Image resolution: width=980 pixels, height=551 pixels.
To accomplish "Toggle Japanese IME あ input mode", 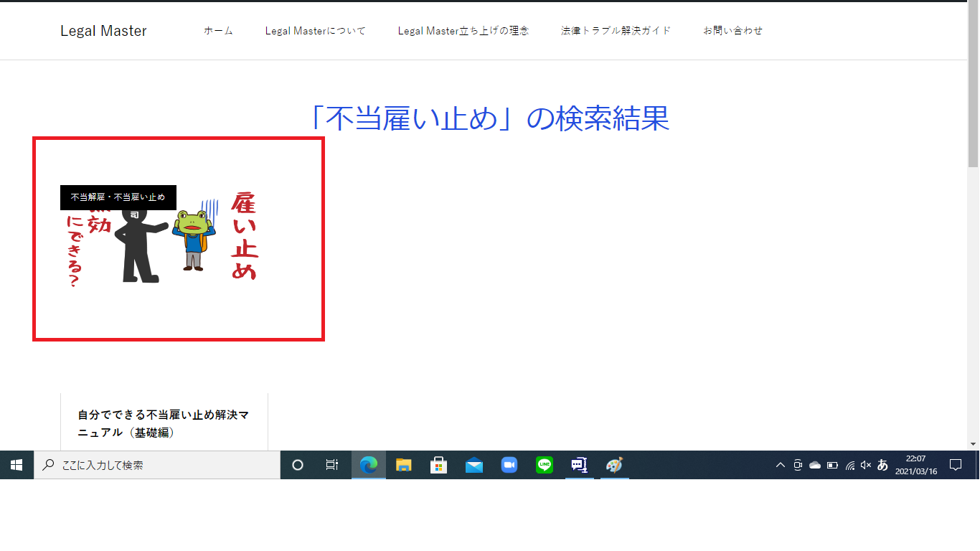I will [882, 465].
